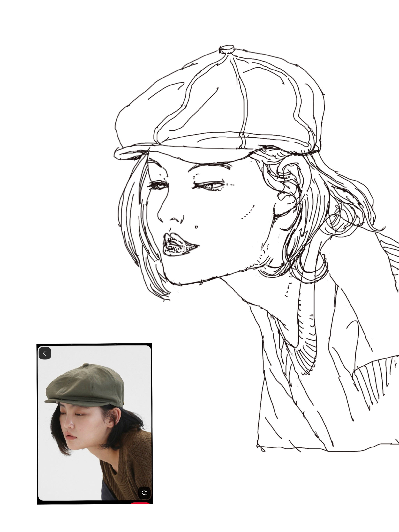The width and height of the screenshot is (399, 532).
Task: Click the mole dot on sketched cheek
Action: coord(196,227)
